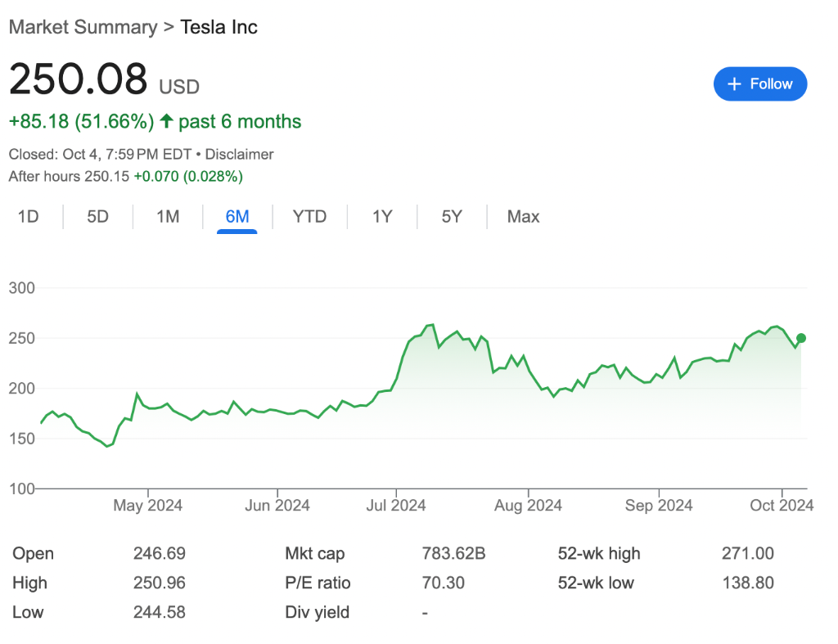Select the 5D time range tab
The image size is (838, 644).
pos(97,217)
